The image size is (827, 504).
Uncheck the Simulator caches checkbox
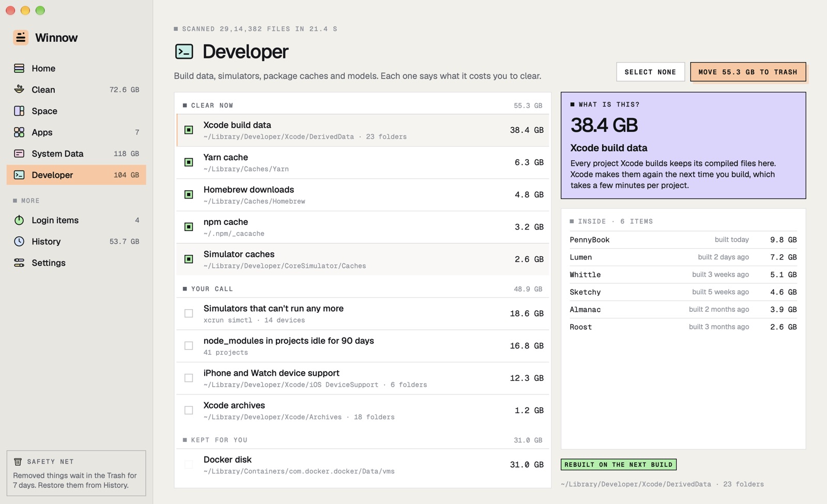(189, 259)
